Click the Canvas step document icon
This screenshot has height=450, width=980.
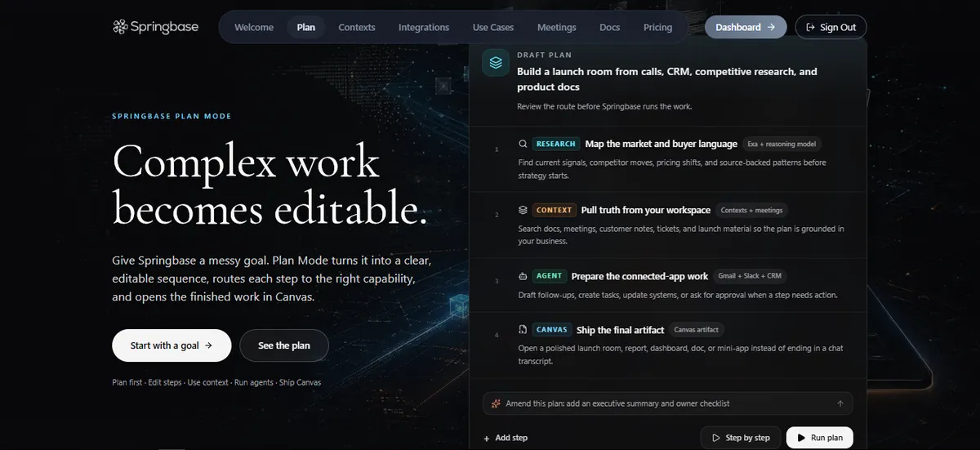pos(523,330)
